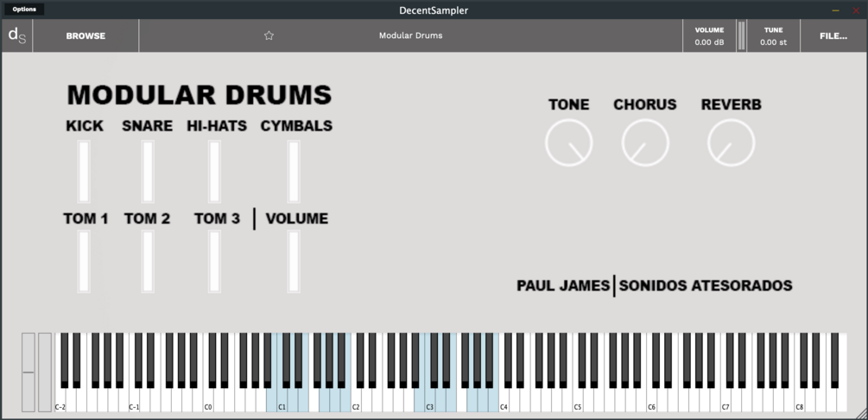Click the modulation wheel
868x420 pixels.
click(45, 372)
